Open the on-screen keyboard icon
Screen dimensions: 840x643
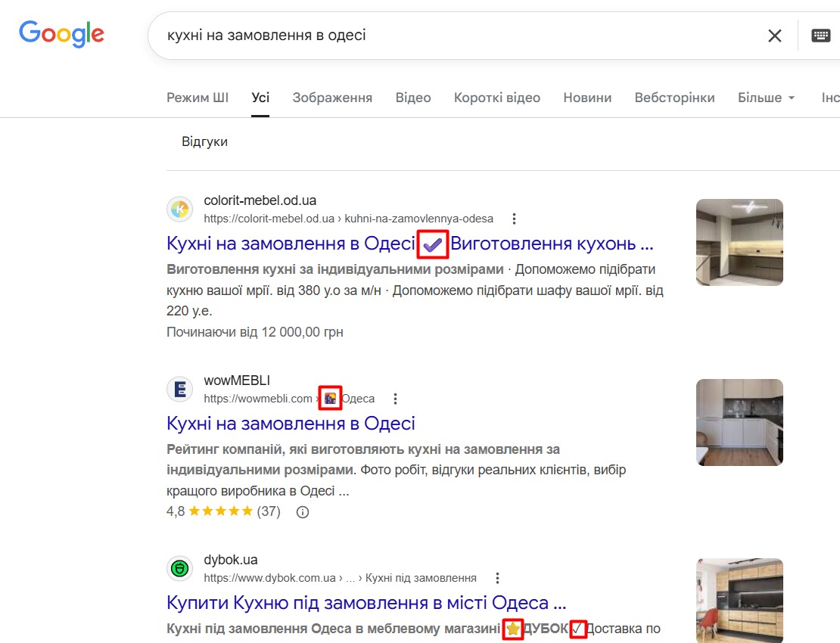pyautogui.click(x=821, y=36)
